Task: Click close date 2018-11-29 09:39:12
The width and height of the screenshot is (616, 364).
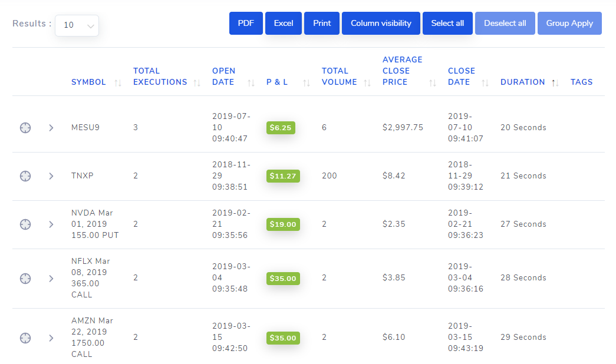Action: pos(466,176)
